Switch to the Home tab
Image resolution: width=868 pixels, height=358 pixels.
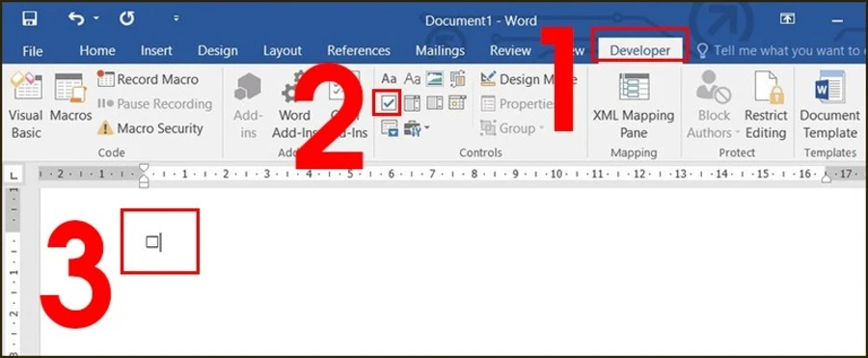click(x=97, y=51)
